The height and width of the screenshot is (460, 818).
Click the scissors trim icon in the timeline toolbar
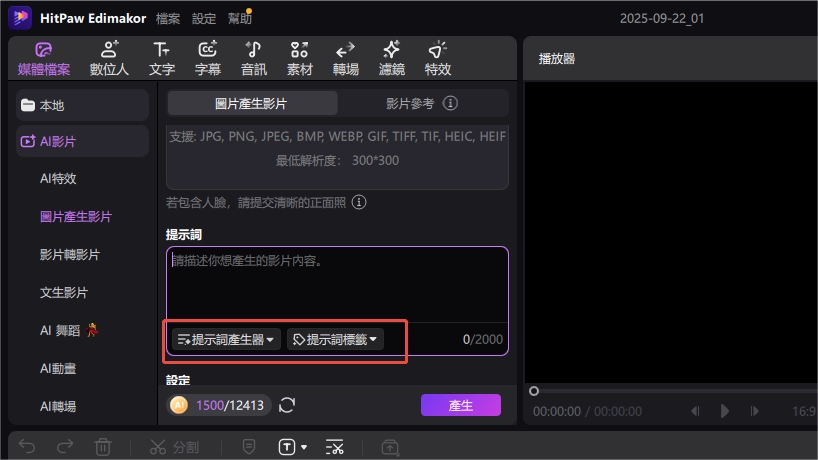coord(334,447)
